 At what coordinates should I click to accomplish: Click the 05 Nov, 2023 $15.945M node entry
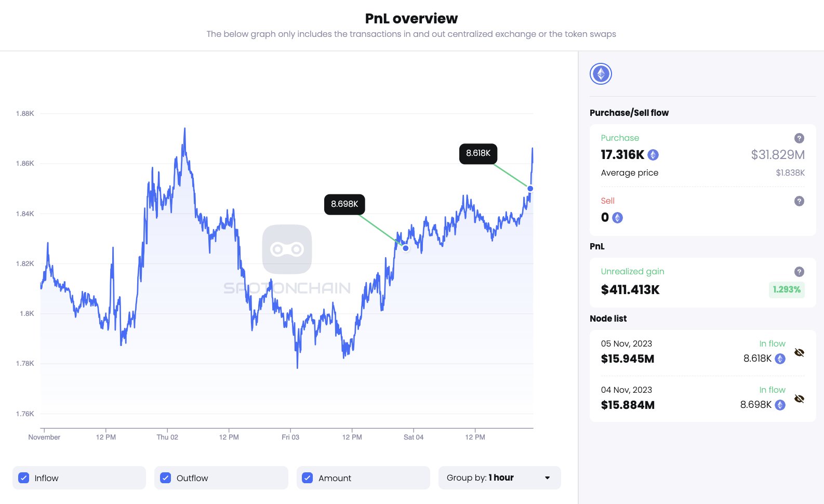628,352
